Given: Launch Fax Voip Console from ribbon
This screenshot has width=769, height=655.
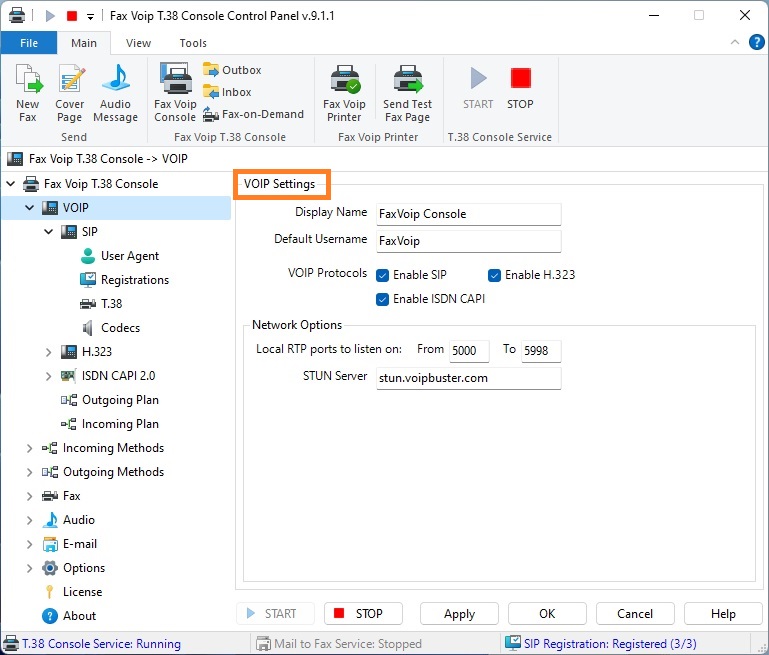Looking at the screenshot, I should pos(175,93).
